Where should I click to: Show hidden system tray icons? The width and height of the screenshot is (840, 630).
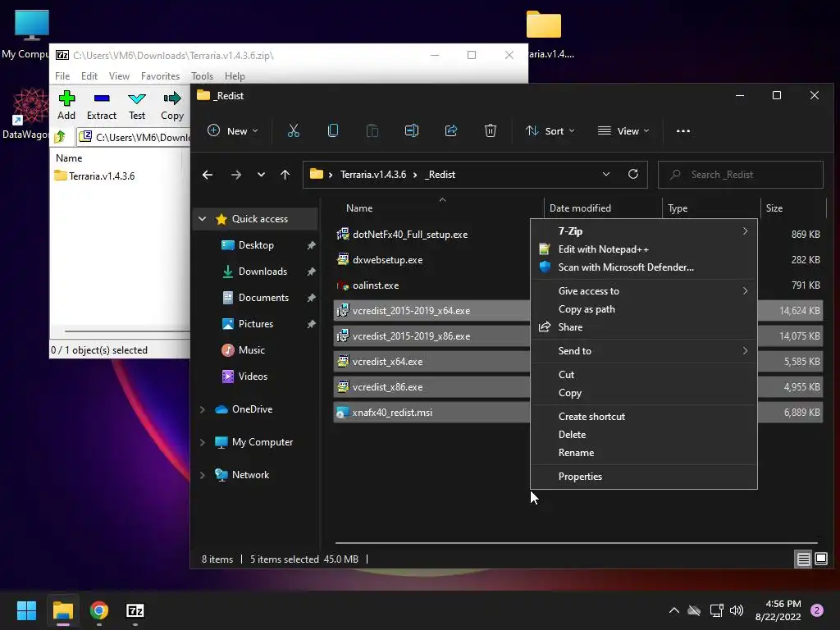(x=674, y=610)
